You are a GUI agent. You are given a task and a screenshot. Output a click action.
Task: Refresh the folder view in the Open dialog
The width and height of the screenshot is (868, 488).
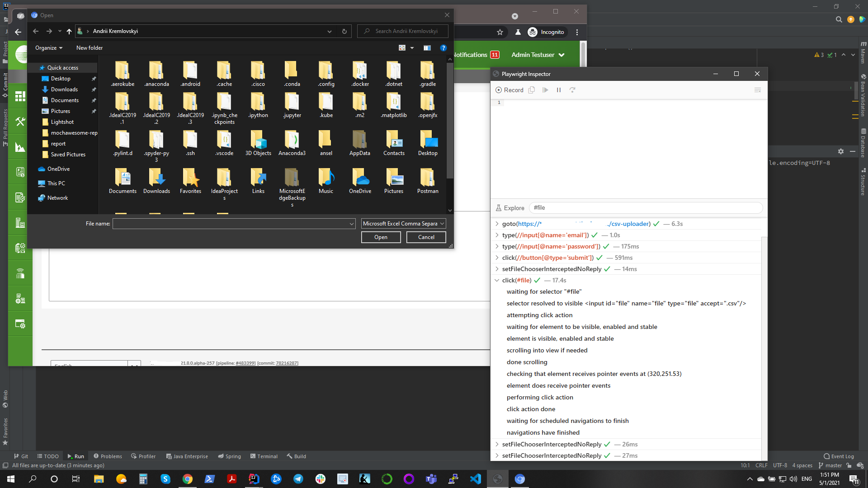[x=344, y=31]
